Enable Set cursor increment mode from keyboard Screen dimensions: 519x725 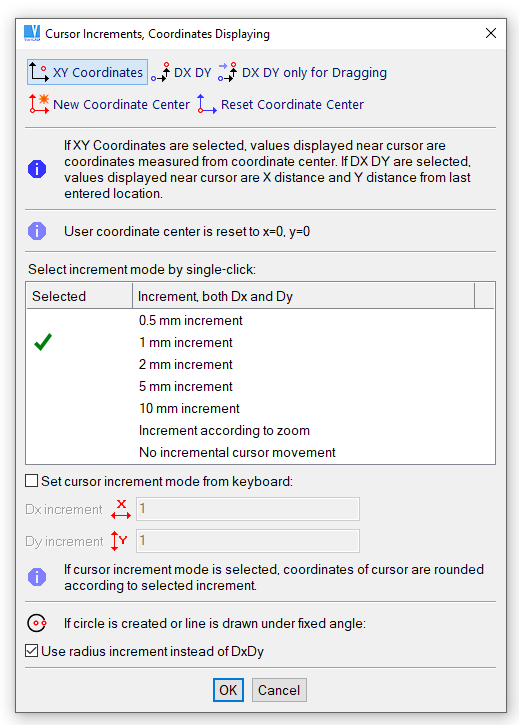[31, 481]
